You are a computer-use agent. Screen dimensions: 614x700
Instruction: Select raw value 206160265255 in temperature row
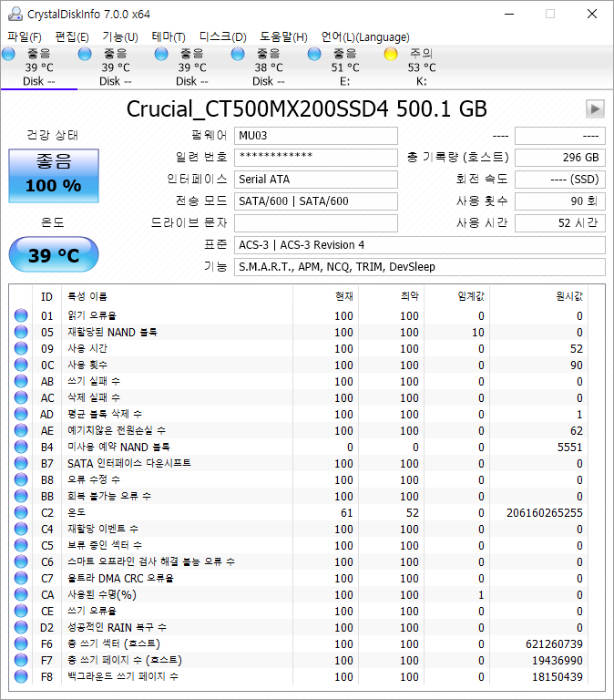tap(545, 513)
